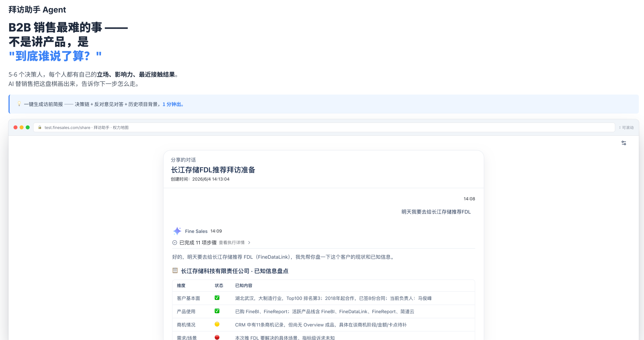Click the user message timestamp 14:08
The height and width of the screenshot is (340, 644).
pyautogui.click(x=469, y=199)
